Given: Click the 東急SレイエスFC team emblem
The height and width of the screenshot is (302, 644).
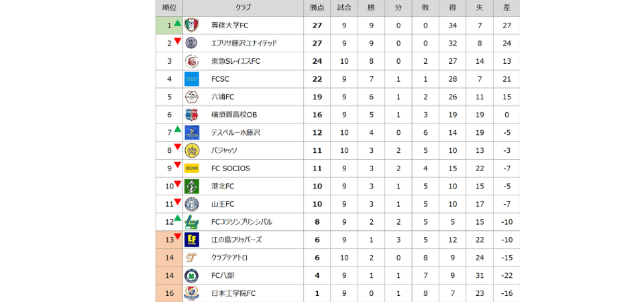Looking at the screenshot, I should click(192, 61).
